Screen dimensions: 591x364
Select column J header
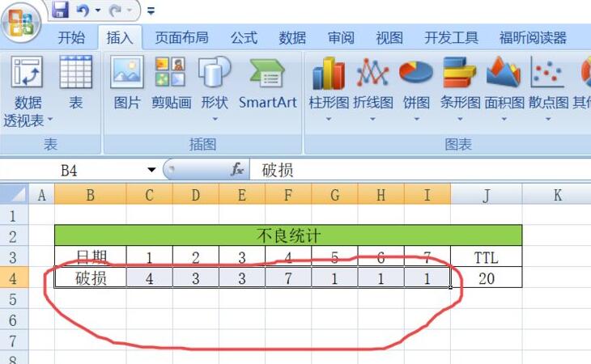tap(487, 195)
